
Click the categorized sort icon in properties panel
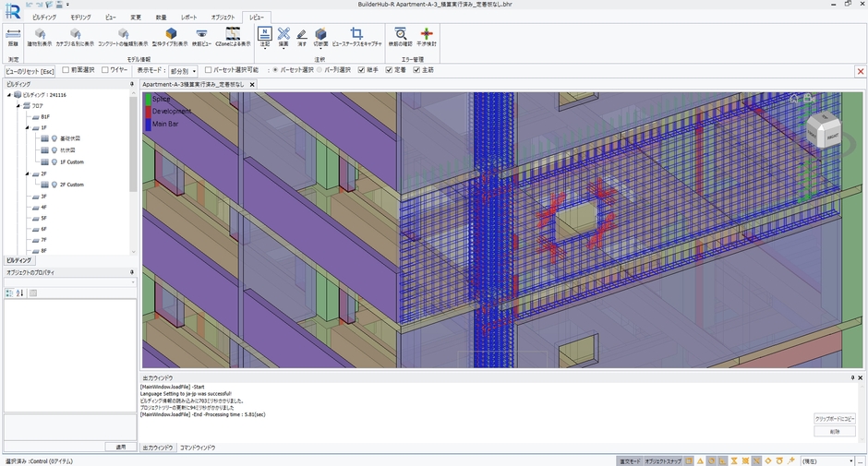point(9,293)
